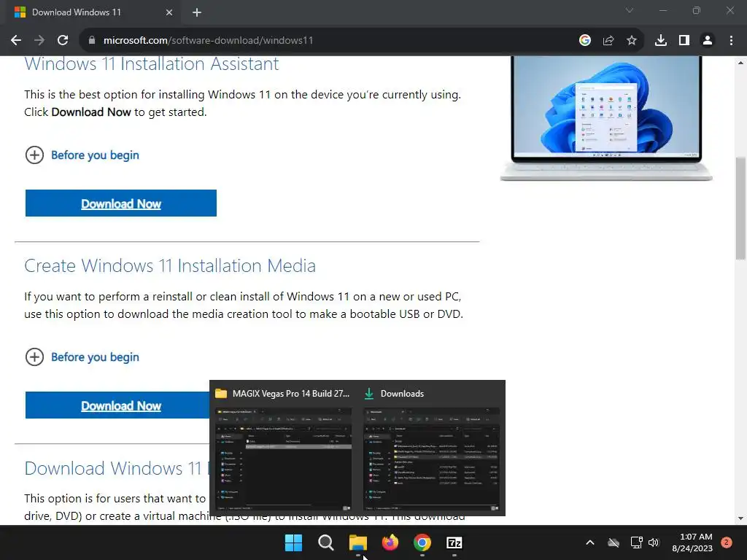Click the File Explorer taskbar icon
This screenshot has width=747, height=560.
357,542
